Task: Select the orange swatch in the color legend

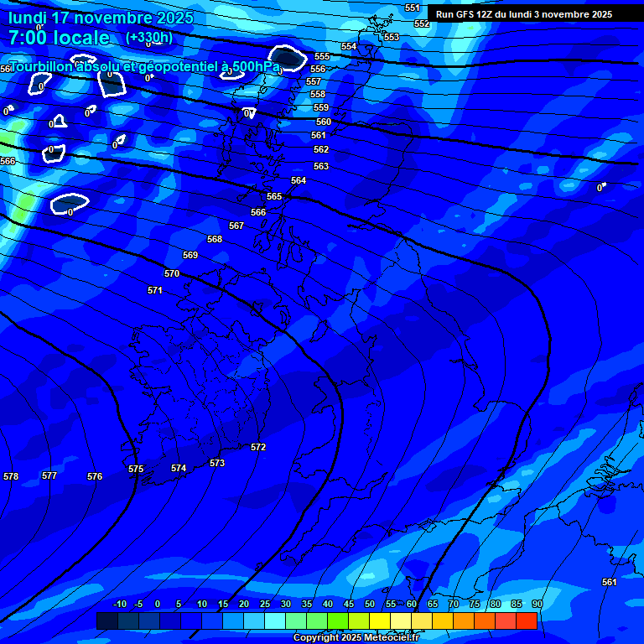Action: (463, 621)
